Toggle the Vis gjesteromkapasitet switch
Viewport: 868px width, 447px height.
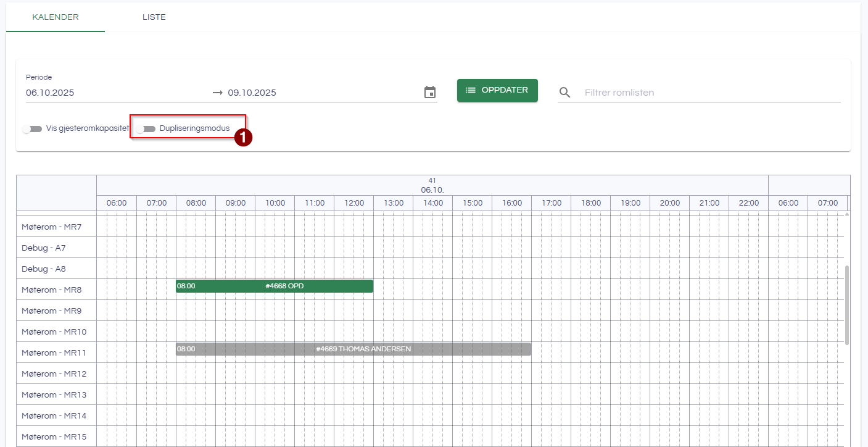(32, 129)
